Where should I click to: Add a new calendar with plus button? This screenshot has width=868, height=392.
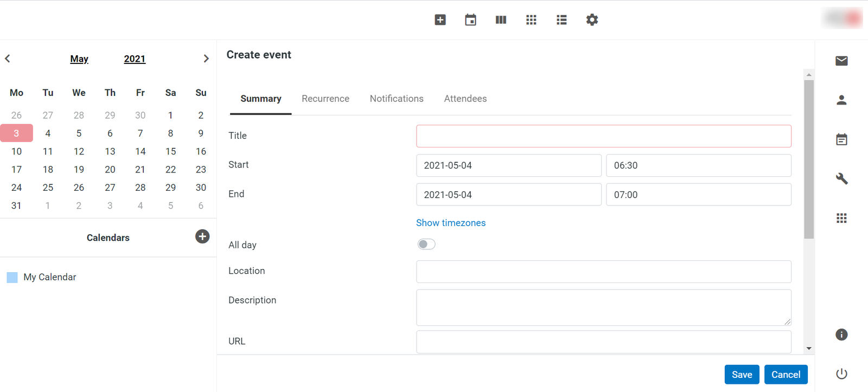pyautogui.click(x=202, y=236)
